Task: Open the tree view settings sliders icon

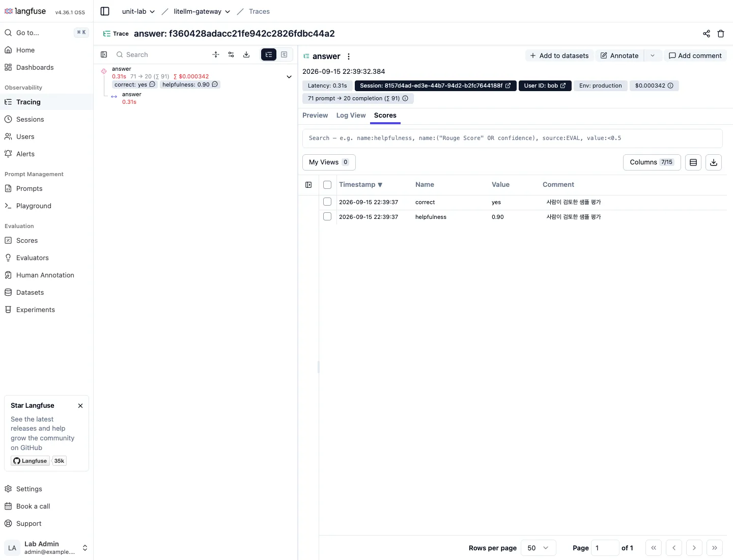Action: 231,54
